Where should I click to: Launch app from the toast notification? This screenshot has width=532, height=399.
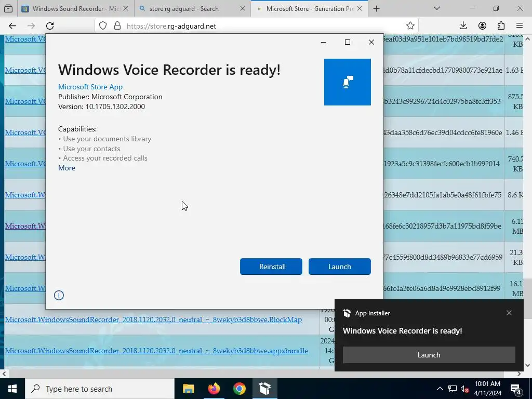coord(429,354)
